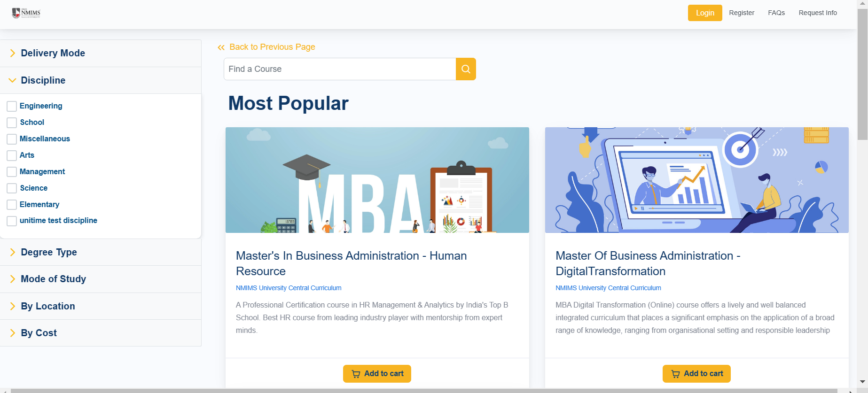The height and width of the screenshot is (393, 868).
Task: Open Request Info in top navigation
Action: [818, 13]
